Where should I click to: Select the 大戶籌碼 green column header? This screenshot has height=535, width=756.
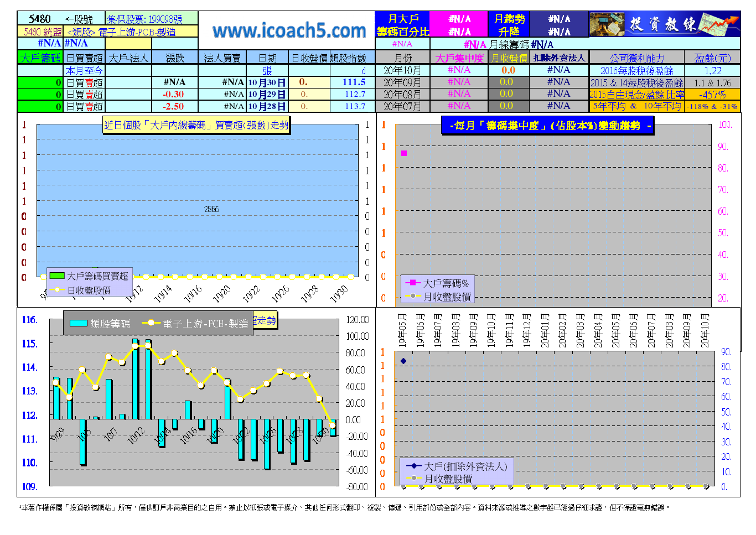coord(40,58)
